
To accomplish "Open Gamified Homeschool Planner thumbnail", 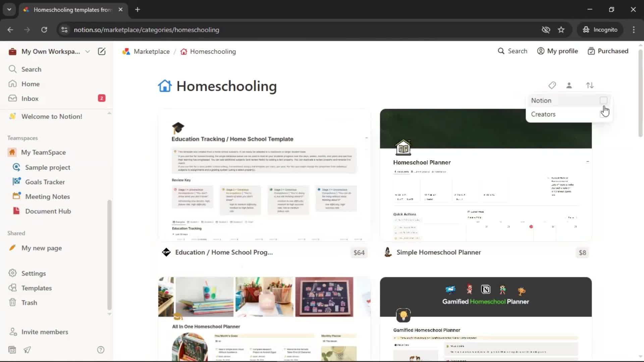I will [486, 319].
